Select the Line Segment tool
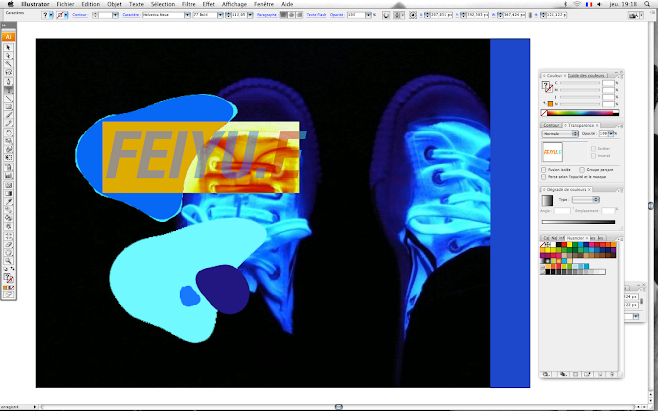 pyautogui.click(x=8, y=98)
